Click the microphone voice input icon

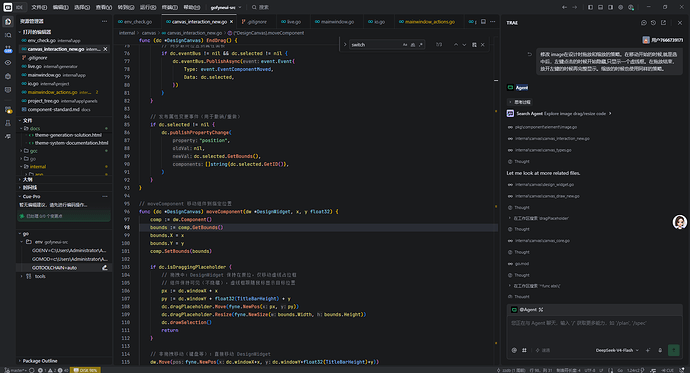click(660, 351)
